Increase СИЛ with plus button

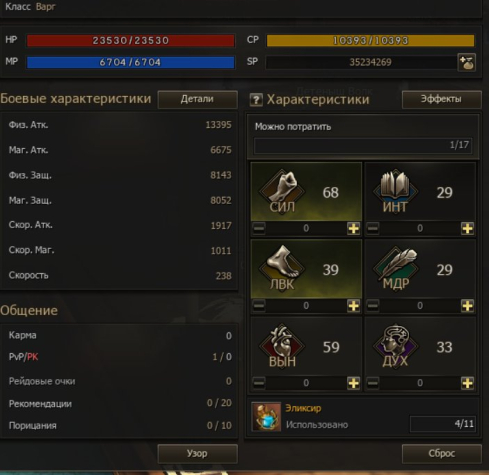click(354, 228)
